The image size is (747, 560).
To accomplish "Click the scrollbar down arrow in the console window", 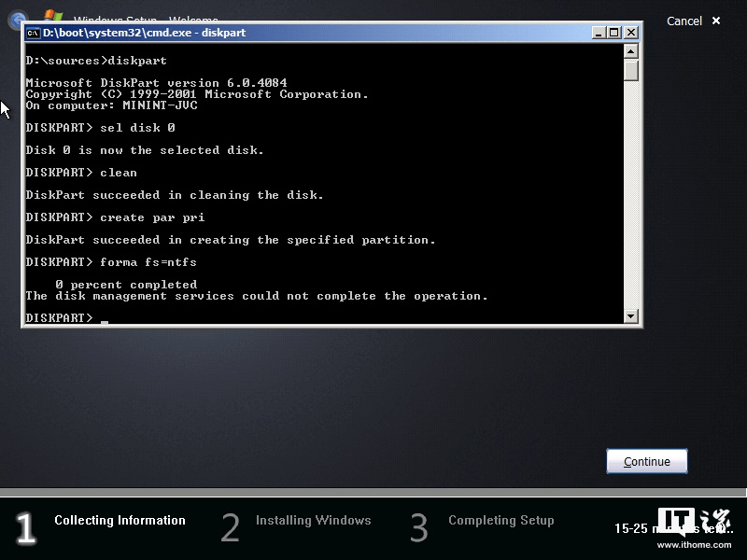I will pos(628,315).
